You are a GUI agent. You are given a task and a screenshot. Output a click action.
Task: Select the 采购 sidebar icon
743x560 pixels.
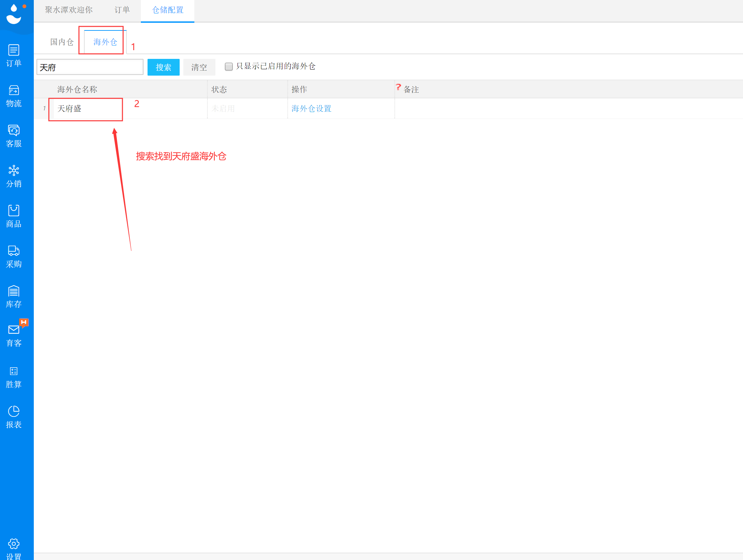tap(13, 256)
